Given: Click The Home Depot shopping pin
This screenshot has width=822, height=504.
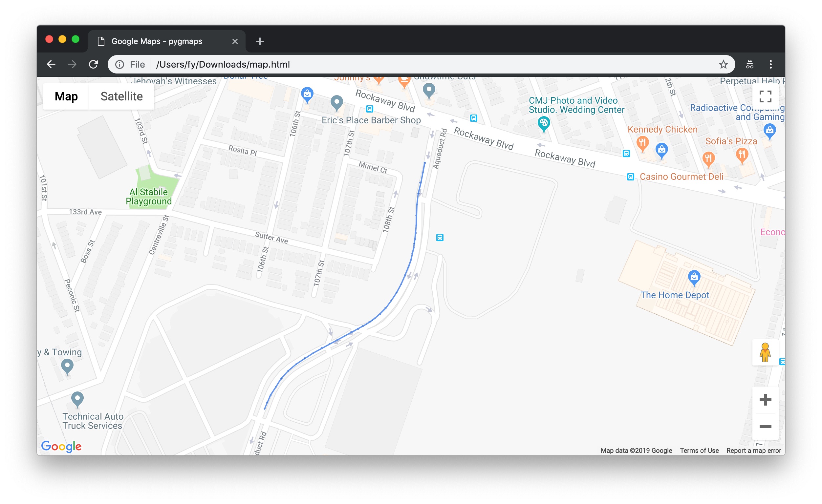Looking at the screenshot, I should [694, 277].
